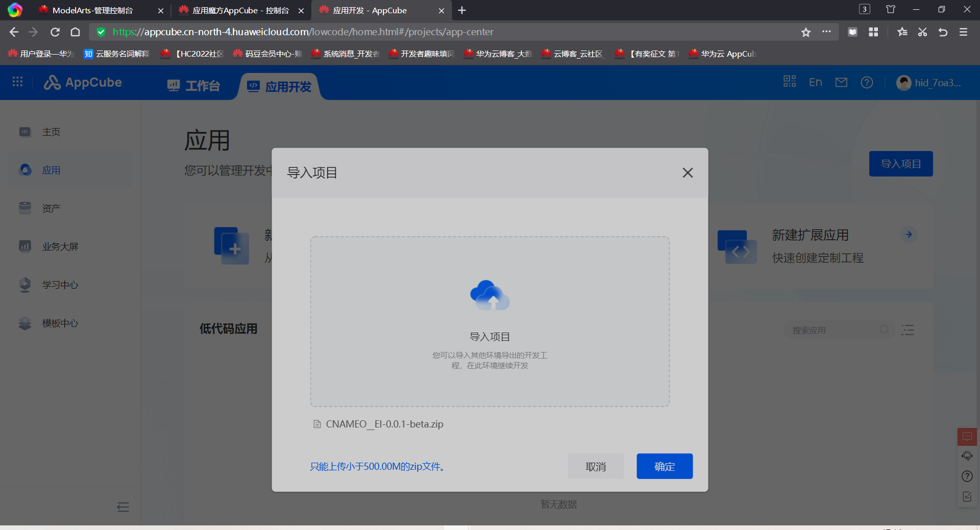Open the floating edit note icon
Image resolution: width=980 pixels, height=530 pixels.
tap(967, 497)
